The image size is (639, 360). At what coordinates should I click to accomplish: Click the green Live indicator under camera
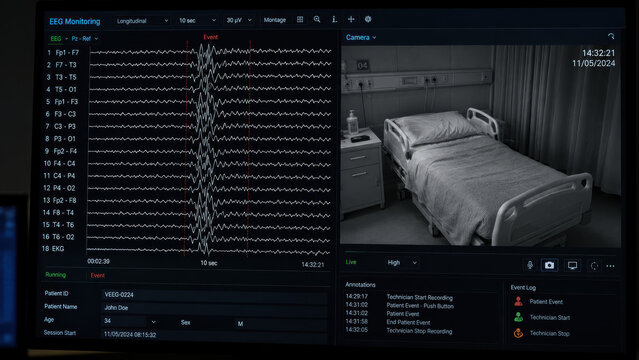click(x=351, y=262)
